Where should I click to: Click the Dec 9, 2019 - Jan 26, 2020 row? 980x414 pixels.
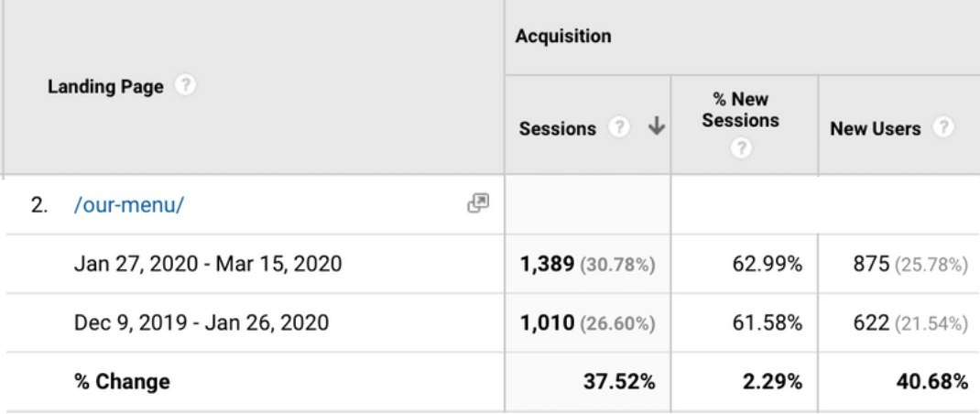201,322
